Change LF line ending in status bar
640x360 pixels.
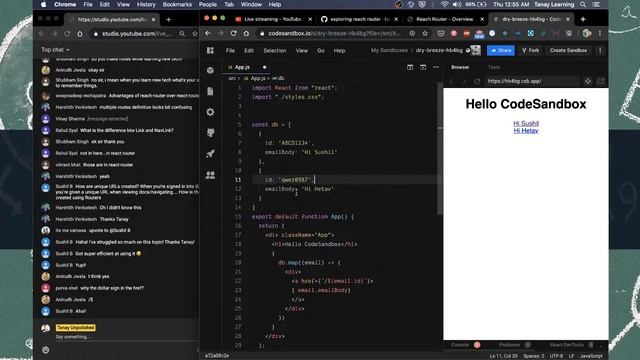[x=571, y=356]
